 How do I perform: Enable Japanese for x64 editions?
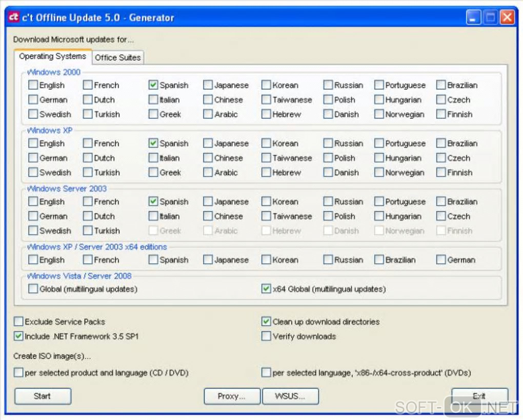pyautogui.click(x=208, y=260)
